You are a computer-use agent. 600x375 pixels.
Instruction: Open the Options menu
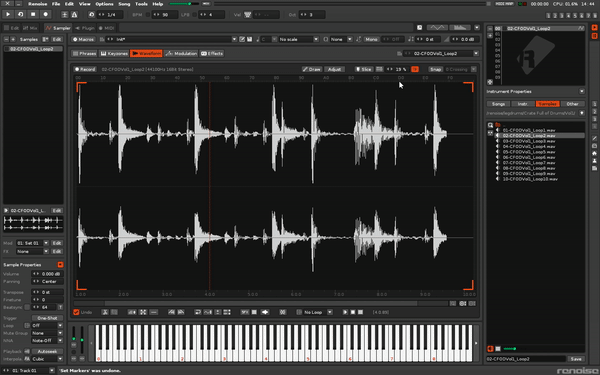104,4
